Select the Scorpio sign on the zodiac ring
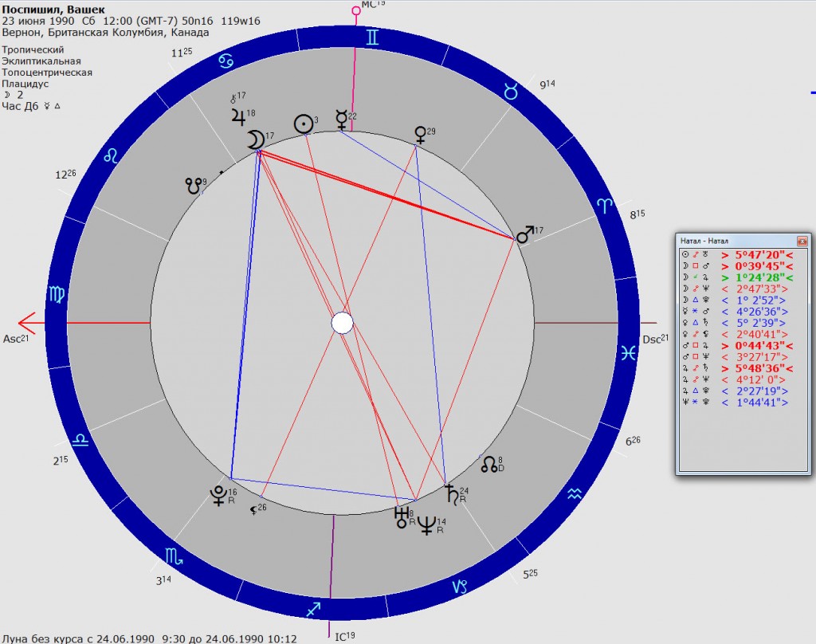 point(175,557)
